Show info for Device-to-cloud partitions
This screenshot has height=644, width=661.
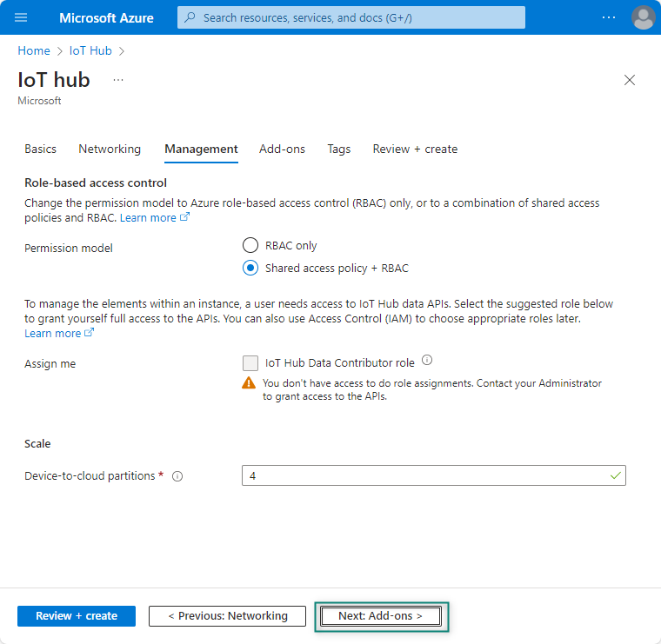pyautogui.click(x=177, y=476)
